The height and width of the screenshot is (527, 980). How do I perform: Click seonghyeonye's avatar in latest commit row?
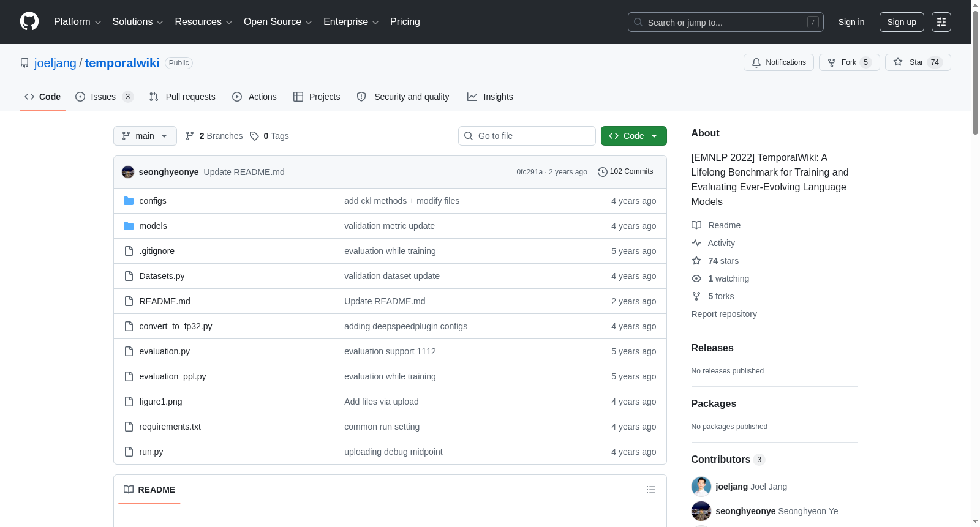128,172
